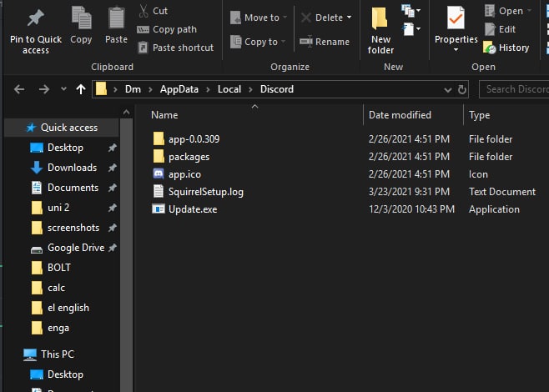Screen dimensions: 549x392
Task: Expand chevron after Local in breadcrumb
Action: coord(250,89)
